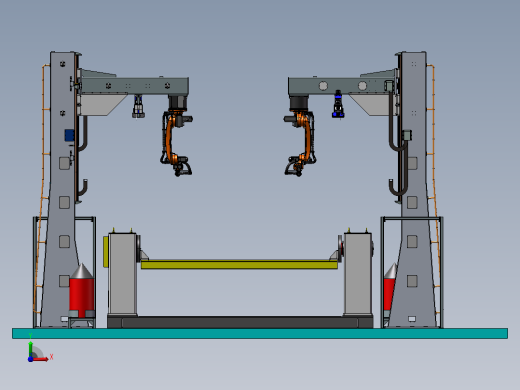Select the yellow workpiece beam between the positioners
Image resolution: width=520 pixels, height=390 pixels.
[239, 265]
